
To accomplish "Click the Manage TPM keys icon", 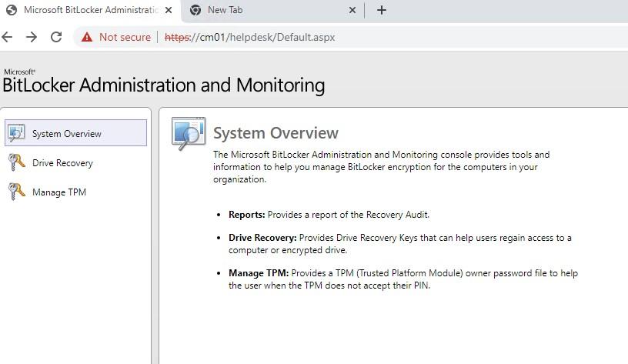I will tap(16, 192).
